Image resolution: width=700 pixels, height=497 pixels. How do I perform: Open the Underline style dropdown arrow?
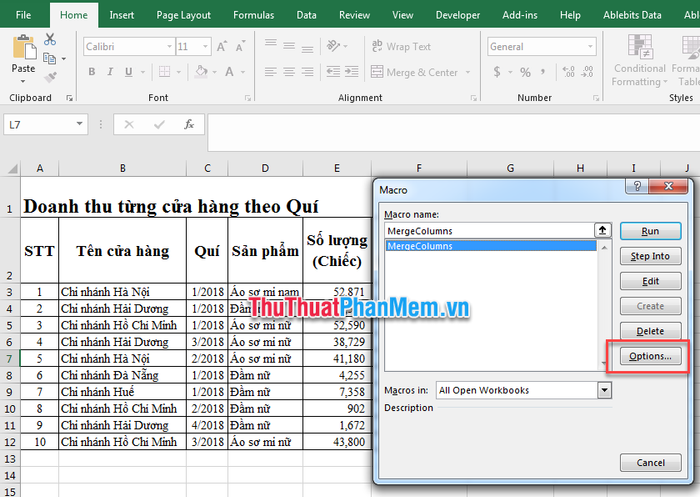tap(143, 72)
